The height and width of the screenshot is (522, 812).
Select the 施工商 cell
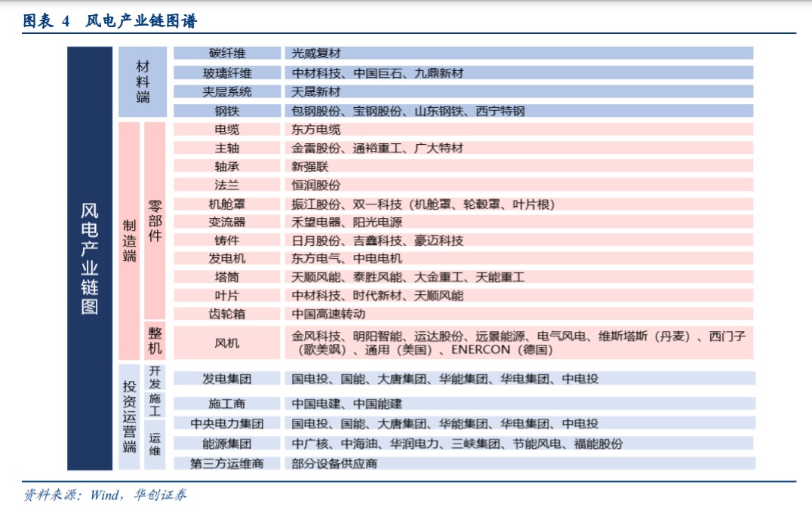coord(227,404)
